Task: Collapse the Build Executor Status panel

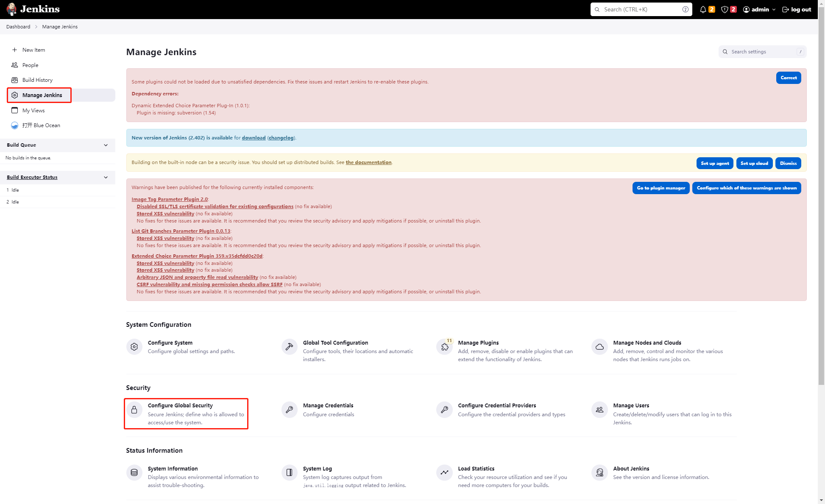Action: click(x=106, y=177)
